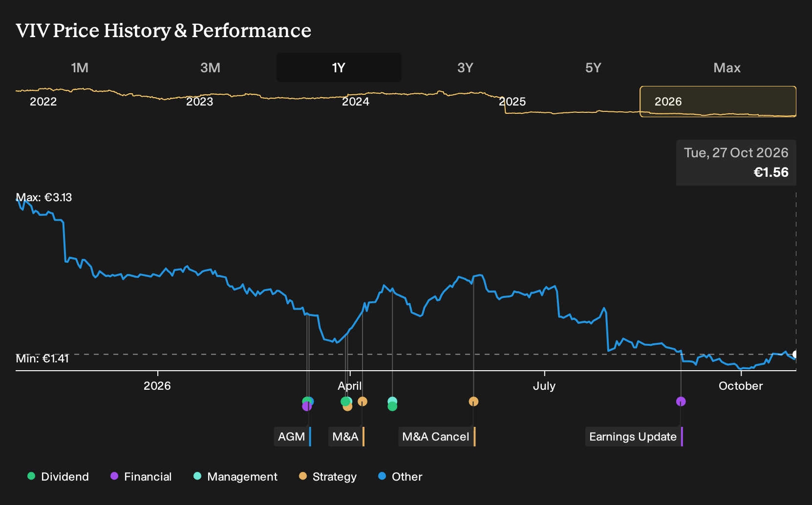
Task: Toggle the Strategy legend filter
Action: [x=328, y=477]
